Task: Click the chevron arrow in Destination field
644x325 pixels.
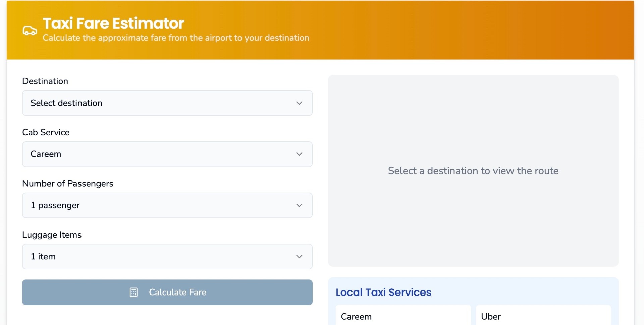Action: click(x=299, y=103)
